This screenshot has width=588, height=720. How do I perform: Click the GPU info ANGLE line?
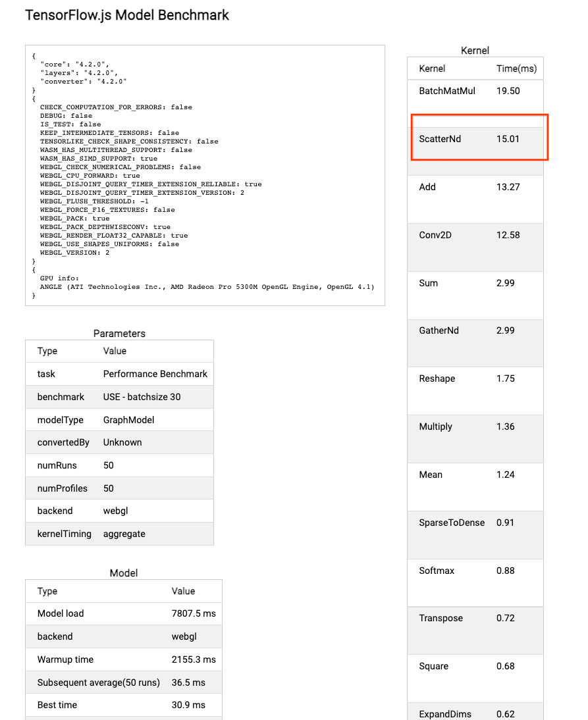(x=207, y=287)
